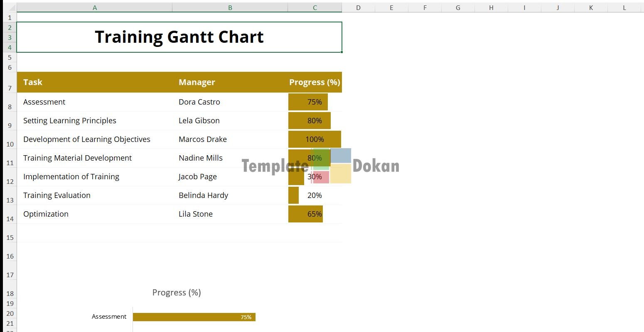Image resolution: width=644 pixels, height=332 pixels.
Task: Select the Jacob Page cell
Action: (230, 177)
